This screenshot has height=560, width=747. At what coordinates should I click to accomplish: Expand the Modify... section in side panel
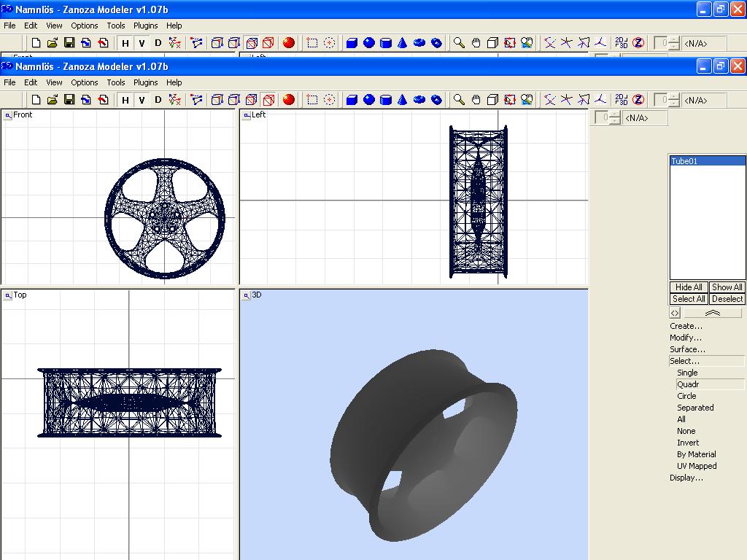pyautogui.click(x=686, y=338)
